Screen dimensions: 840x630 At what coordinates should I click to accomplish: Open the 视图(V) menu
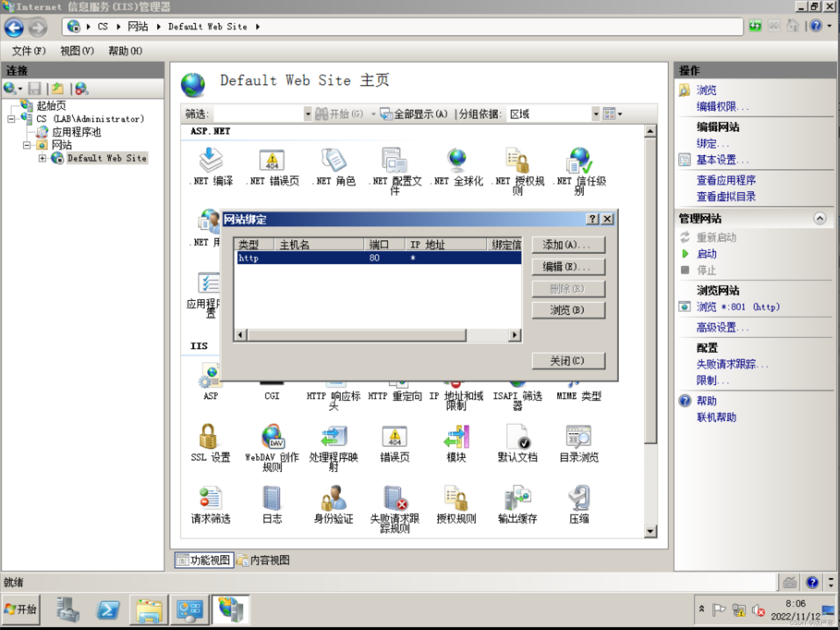click(77, 51)
